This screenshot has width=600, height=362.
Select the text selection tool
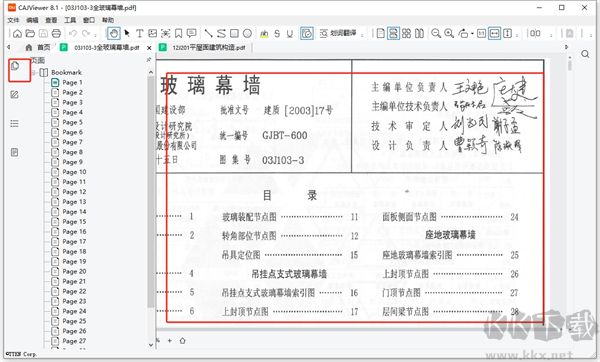click(x=140, y=34)
